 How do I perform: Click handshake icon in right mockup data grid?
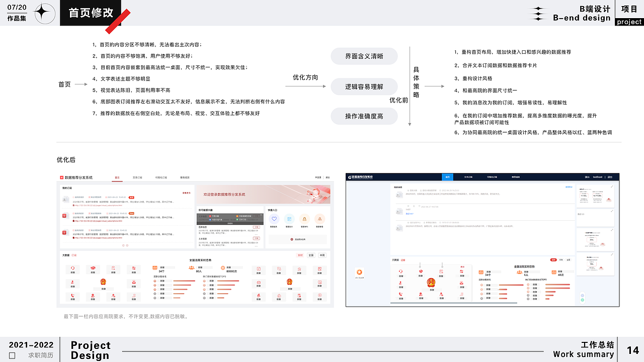click(x=421, y=271)
